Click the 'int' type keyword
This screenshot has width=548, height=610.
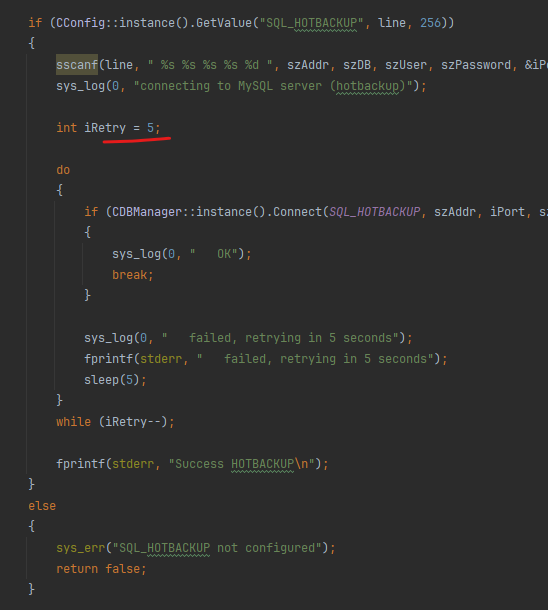click(67, 128)
